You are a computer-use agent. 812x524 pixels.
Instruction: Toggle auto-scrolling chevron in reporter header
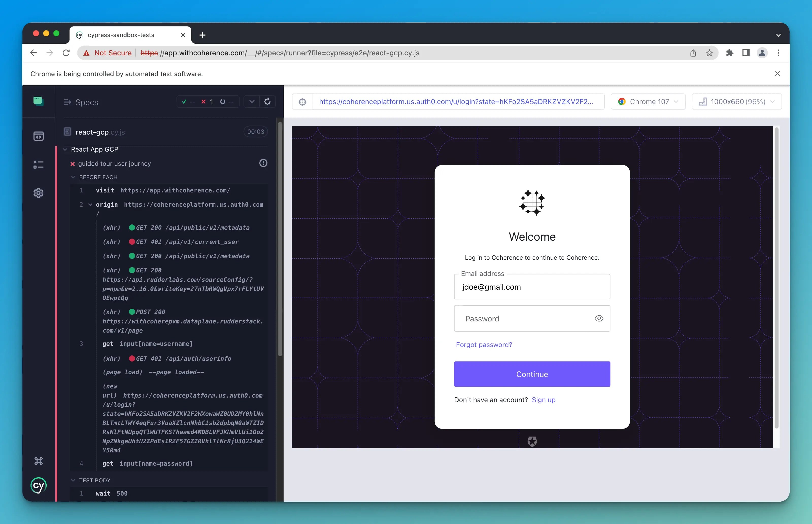252,101
